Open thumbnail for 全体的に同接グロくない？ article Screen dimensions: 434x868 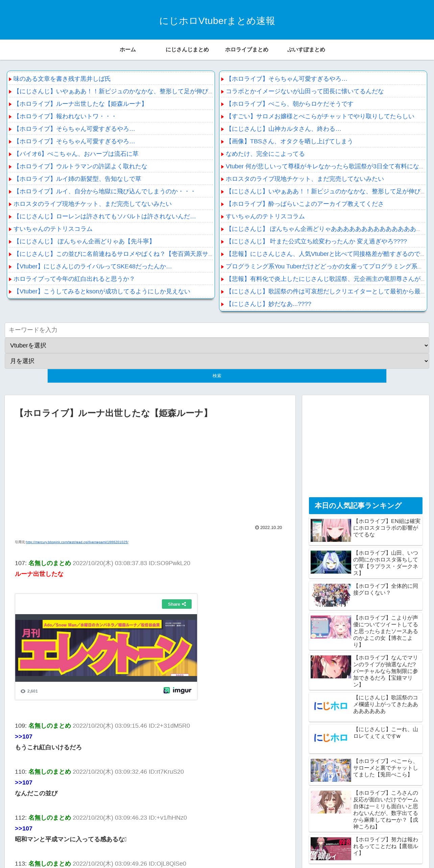click(x=331, y=595)
